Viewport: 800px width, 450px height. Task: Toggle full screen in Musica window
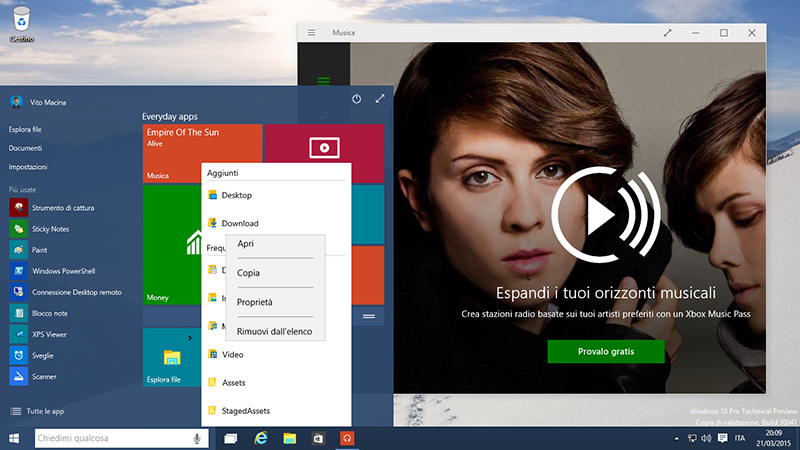click(667, 33)
